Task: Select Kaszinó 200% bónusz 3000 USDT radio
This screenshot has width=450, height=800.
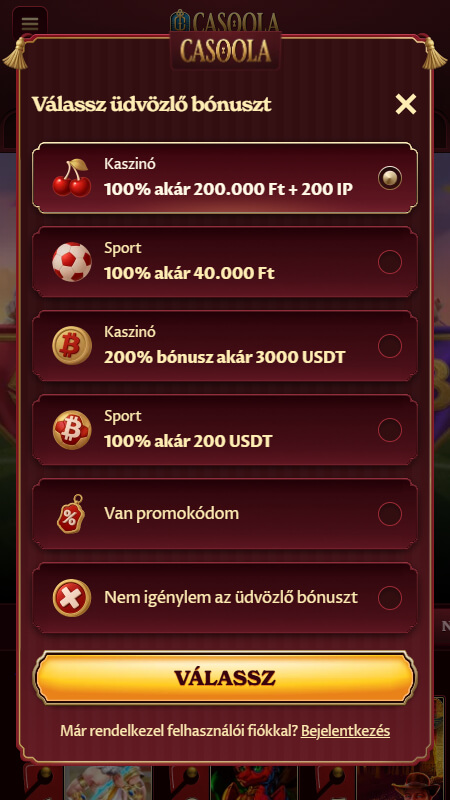Action: pos(390,346)
